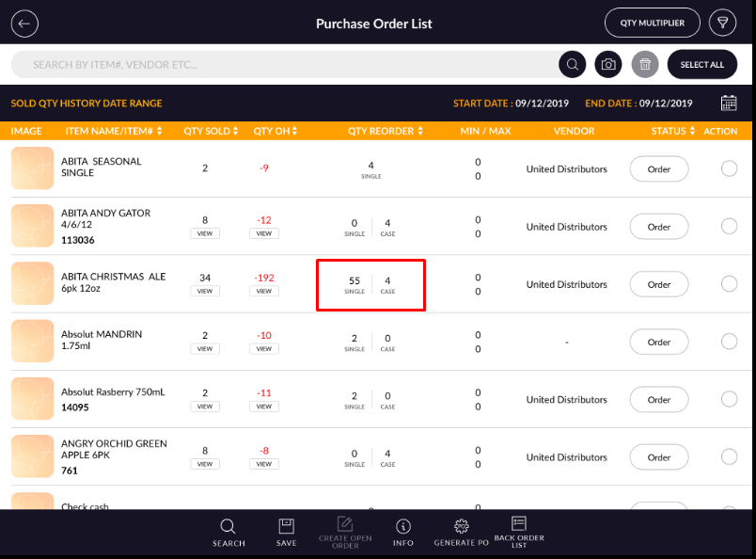Open the camera scan icon
The width and height of the screenshot is (756, 559).
point(608,65)
